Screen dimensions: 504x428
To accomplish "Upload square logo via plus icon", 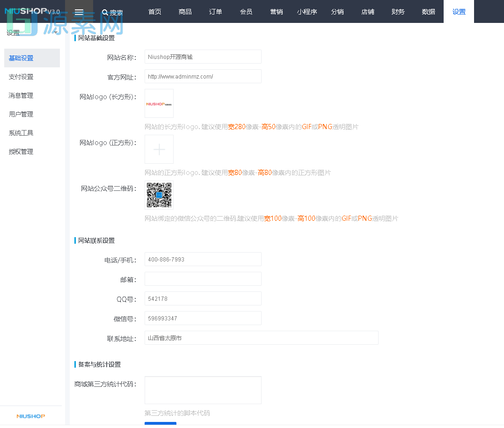I will coord(159,150).
